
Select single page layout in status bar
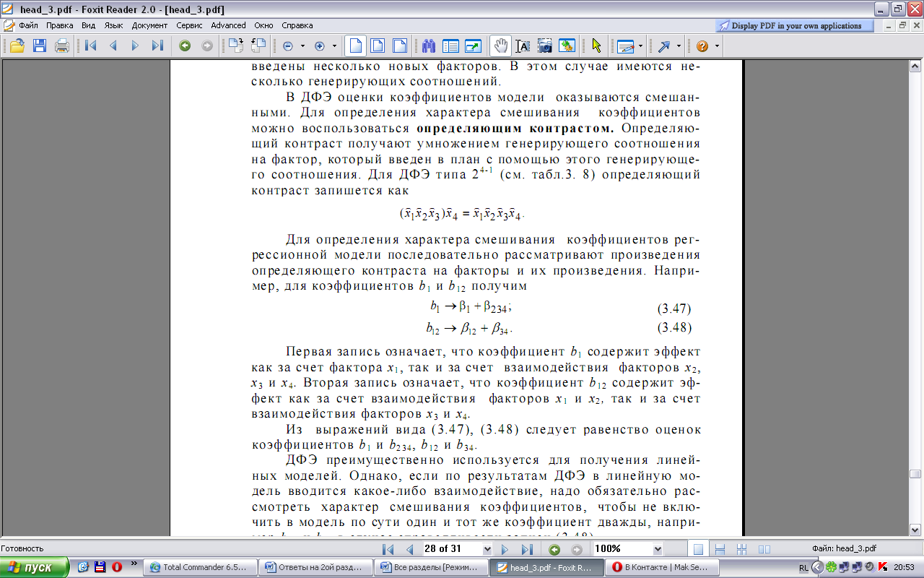coord(698,549)
